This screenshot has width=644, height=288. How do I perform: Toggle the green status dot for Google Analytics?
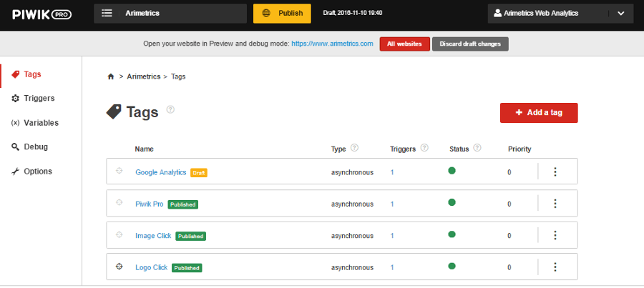coord(452,171)
